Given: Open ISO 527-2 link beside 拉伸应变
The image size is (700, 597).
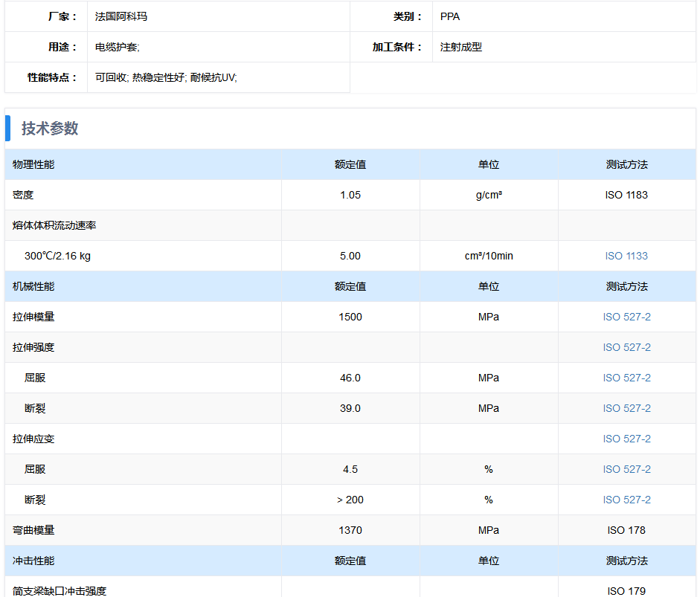Looking at the screenshot, I should click(x=626, y=439).
